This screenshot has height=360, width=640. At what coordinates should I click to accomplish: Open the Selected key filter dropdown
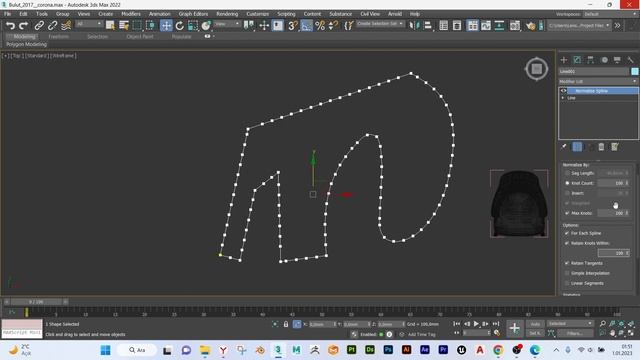click(570, 324)
